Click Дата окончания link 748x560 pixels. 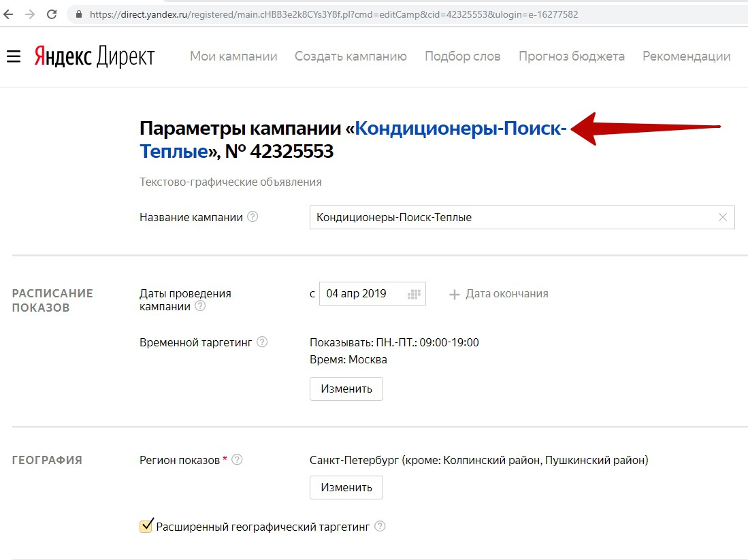pos(506,294)
